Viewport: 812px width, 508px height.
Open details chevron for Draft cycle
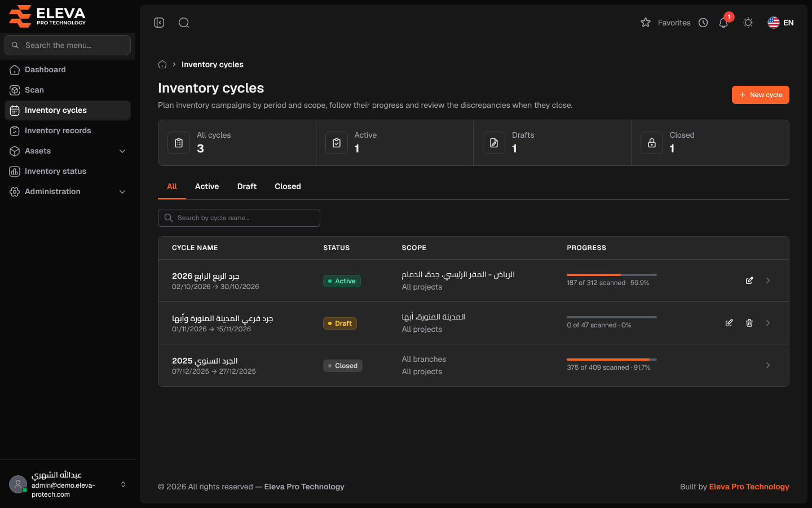click(x=768, y=323)
